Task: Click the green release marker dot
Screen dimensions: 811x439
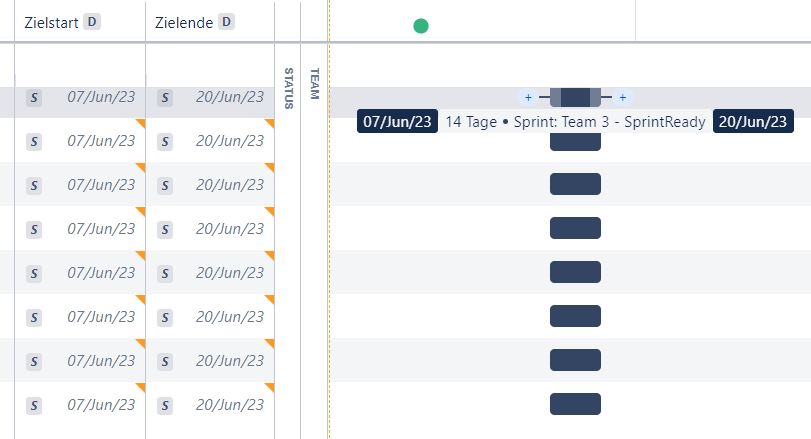Action: pyautogui.click(x=421, y=26)
